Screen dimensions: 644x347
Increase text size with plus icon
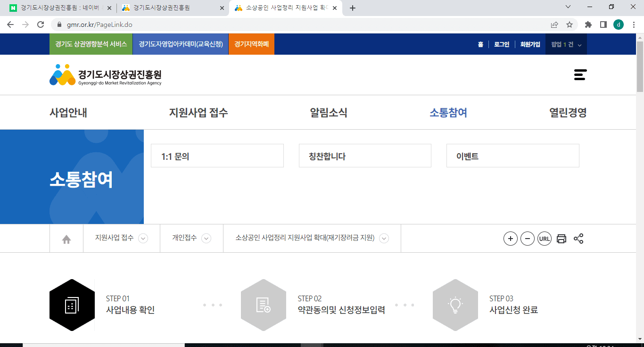(511, 239)
